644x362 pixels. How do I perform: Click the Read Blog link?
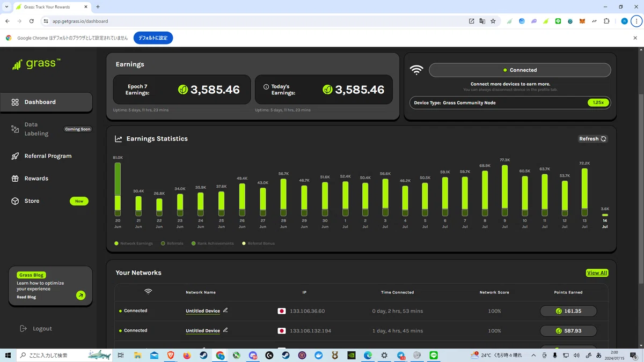(26, 297)
